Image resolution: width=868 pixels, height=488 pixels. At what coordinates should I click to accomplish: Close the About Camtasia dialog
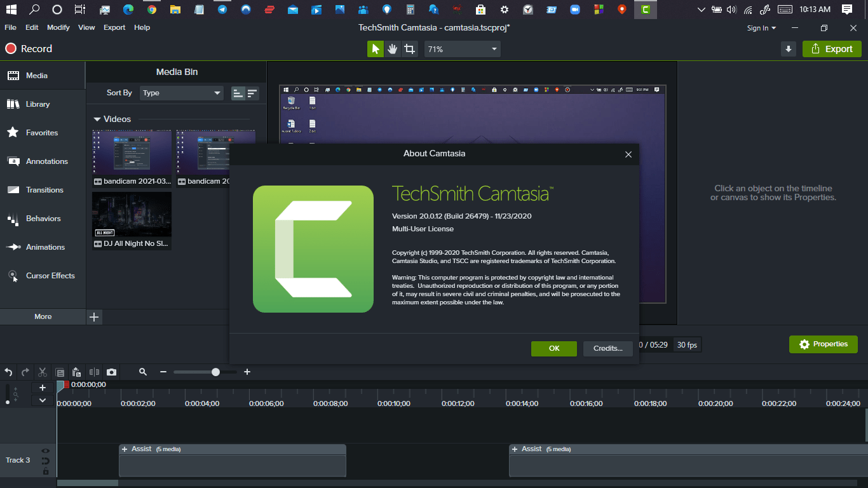tap(628, 154)
